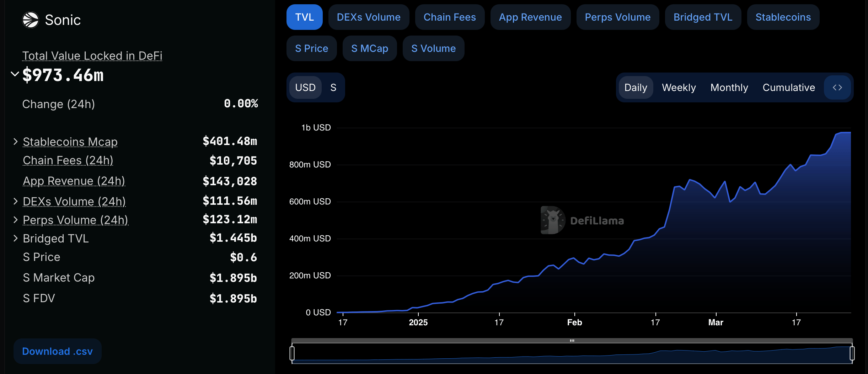Expand the Perps Volume breakdown
Viewport: 868px width, 374px height.
pyautogui.click(x=15, y=220)
